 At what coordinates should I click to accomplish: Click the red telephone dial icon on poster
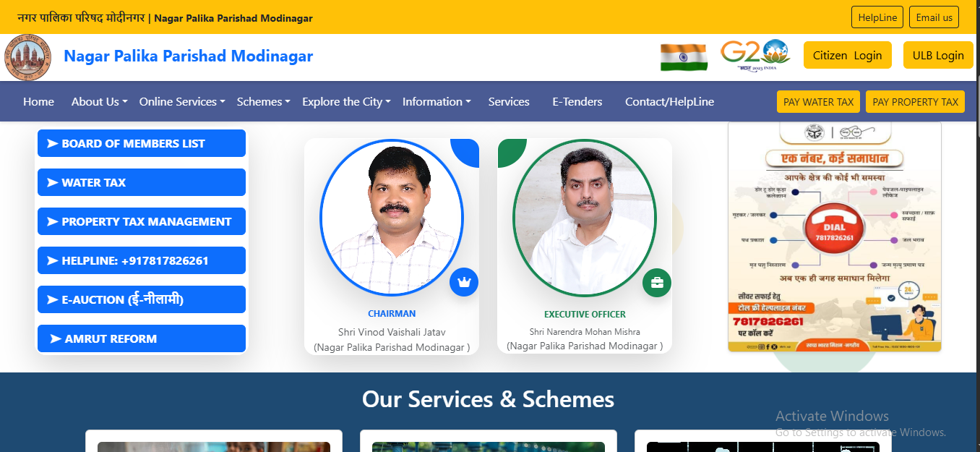[833, 229]
